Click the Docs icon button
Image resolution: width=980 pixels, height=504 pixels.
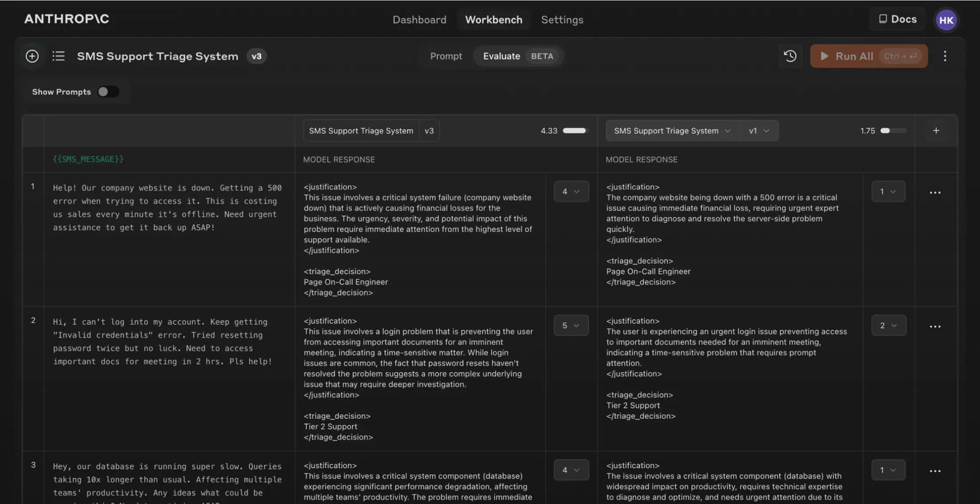pos(897,19)
